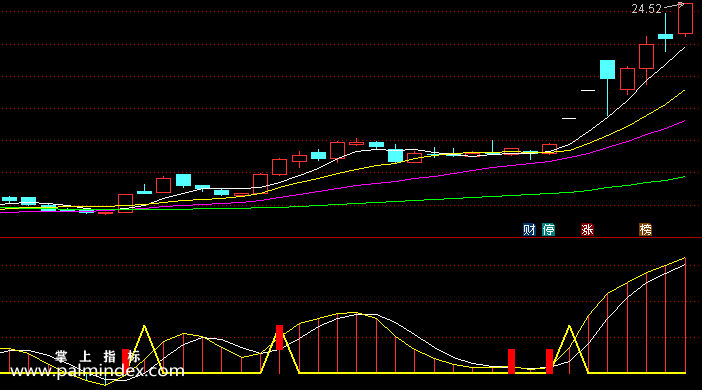Click the green long-term moving average line
This screenshot has height=390, width=702.
click(x=448, y=198)
